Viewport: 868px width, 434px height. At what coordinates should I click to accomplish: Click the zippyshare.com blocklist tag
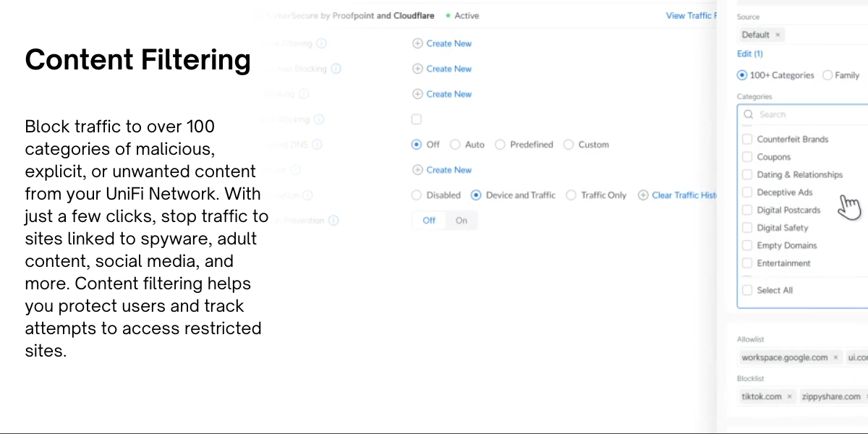[x=832, y=396]
